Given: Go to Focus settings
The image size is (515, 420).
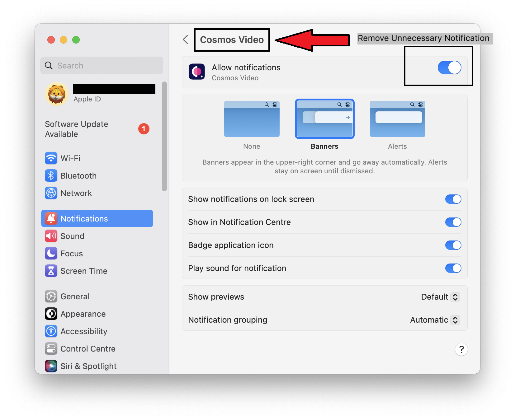Looking at the screenshot, I should (97, 253).
